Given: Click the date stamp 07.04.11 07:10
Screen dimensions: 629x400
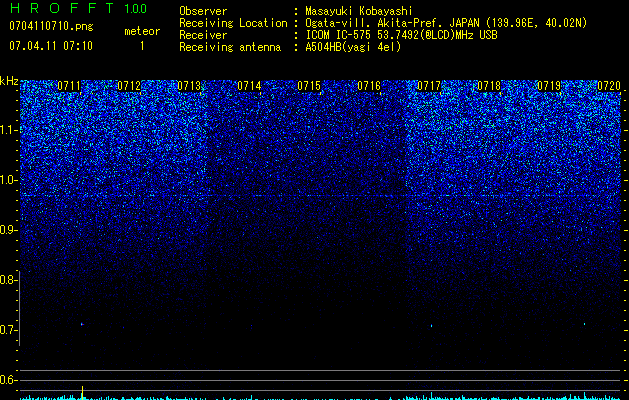Looking at the screenshot, I should 51,46.
